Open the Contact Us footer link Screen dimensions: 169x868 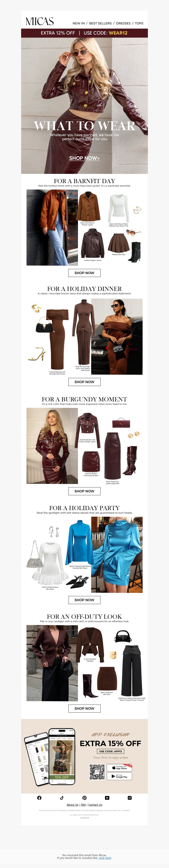(95, 805)
